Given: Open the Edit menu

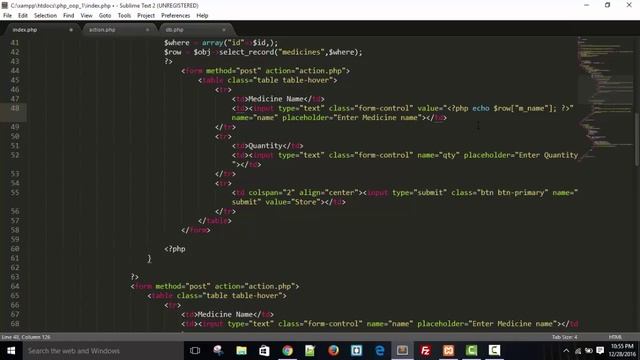Looking at the screenshot, I should pyautogui.click(x=23, y=16).
